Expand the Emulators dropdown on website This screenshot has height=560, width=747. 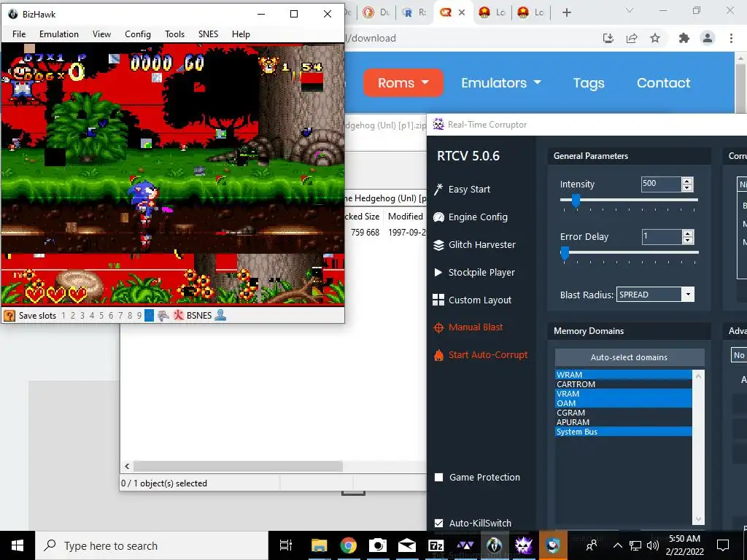pos(501,83)
